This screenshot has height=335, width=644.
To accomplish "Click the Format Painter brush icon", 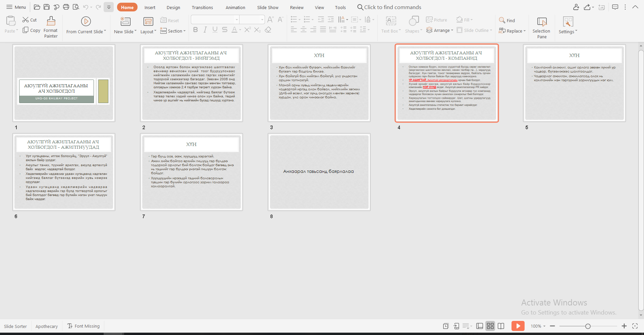I will click(51, 21).
